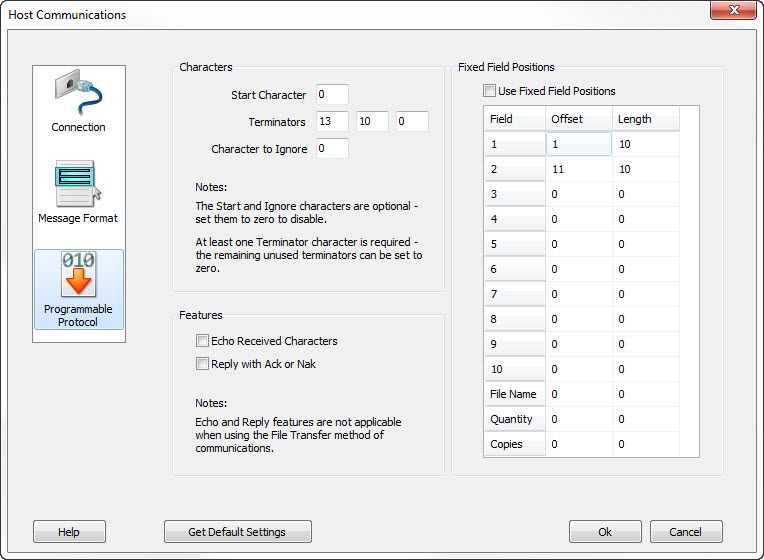Click the first Terminators field containing 13
This screenshot has height=560, width=764.
[332, 121]
